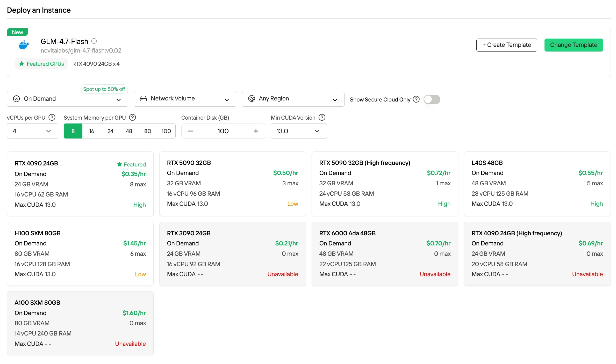Click the Create Template button
The height and width of the screenshot is (364, 616).
[x=507, y=45]
